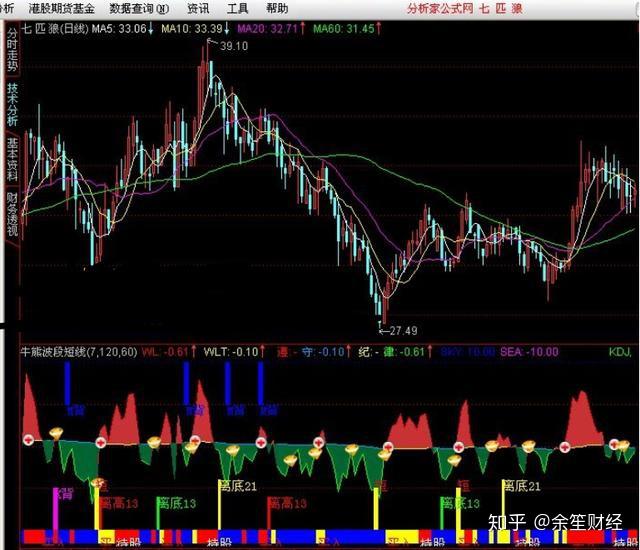
Task: Switch to the 基本资料 side tab
Action: tap(12, 159)
